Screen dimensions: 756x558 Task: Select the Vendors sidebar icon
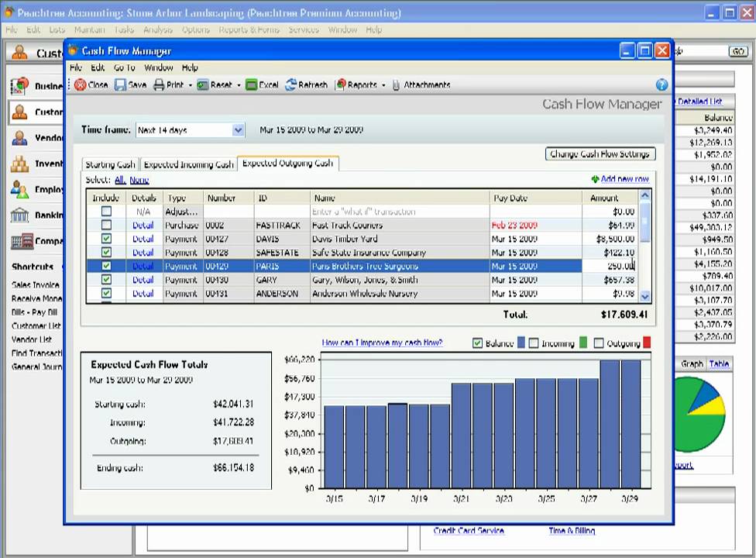(x=19, y=138)
